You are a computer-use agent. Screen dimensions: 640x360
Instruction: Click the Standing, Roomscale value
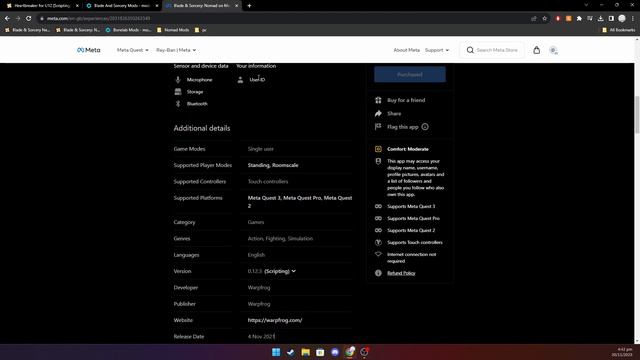tap(273, 165)
